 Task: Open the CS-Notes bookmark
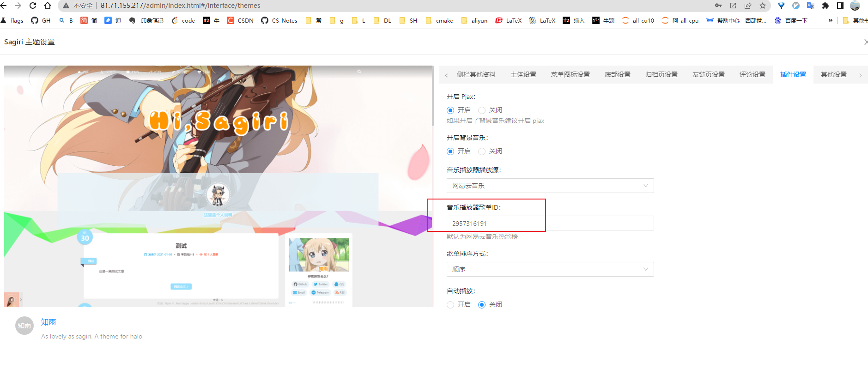[x=279, y=20]
